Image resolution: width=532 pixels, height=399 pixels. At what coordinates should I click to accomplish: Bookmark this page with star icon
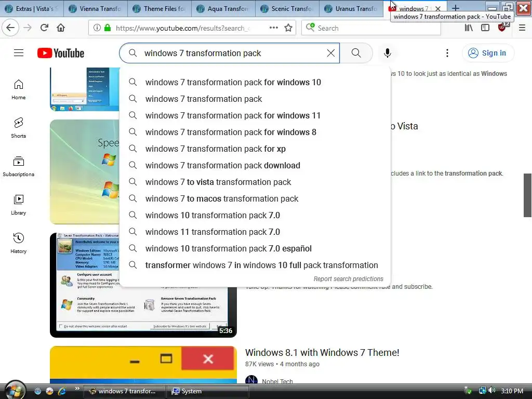coord(288,28)
